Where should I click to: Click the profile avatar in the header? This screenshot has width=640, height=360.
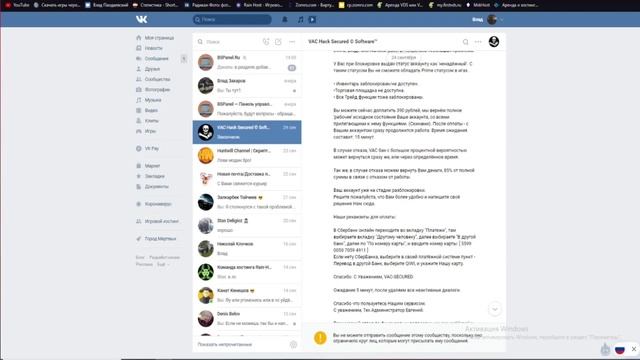(x=492, y=19)
